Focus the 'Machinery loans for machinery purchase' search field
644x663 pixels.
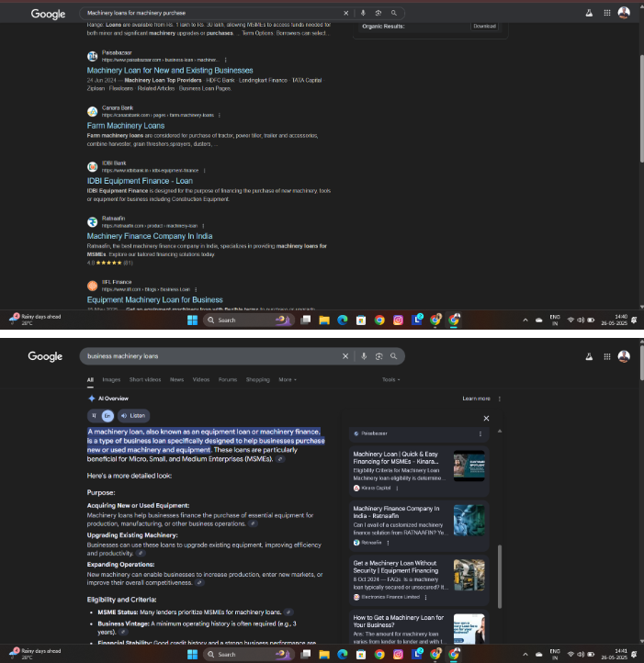coord(211,13)
